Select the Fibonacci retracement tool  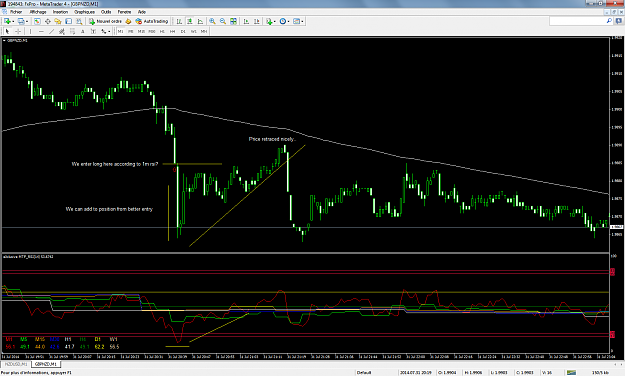pos(72,31)
